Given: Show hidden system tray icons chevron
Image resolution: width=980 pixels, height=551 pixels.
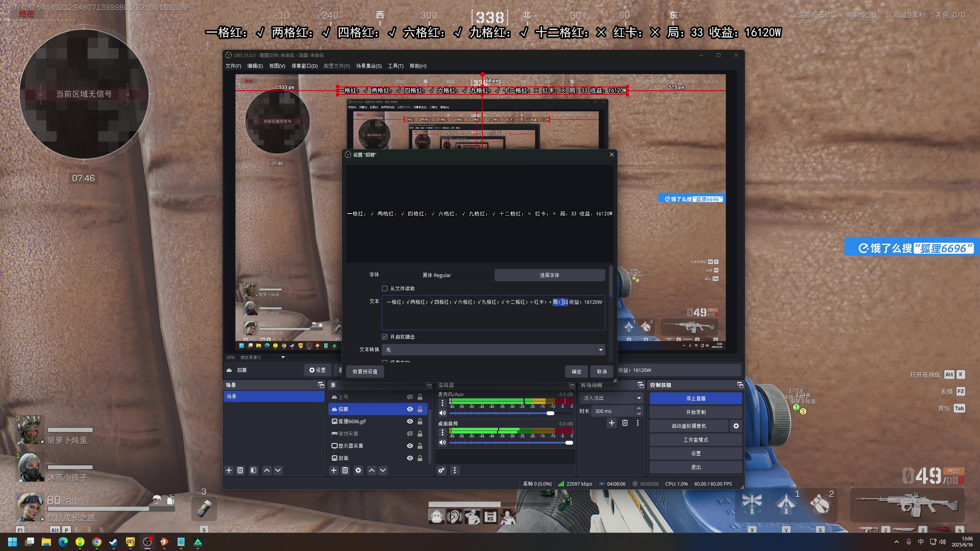Looking at the screenshot, I should [x=897, y=542].
